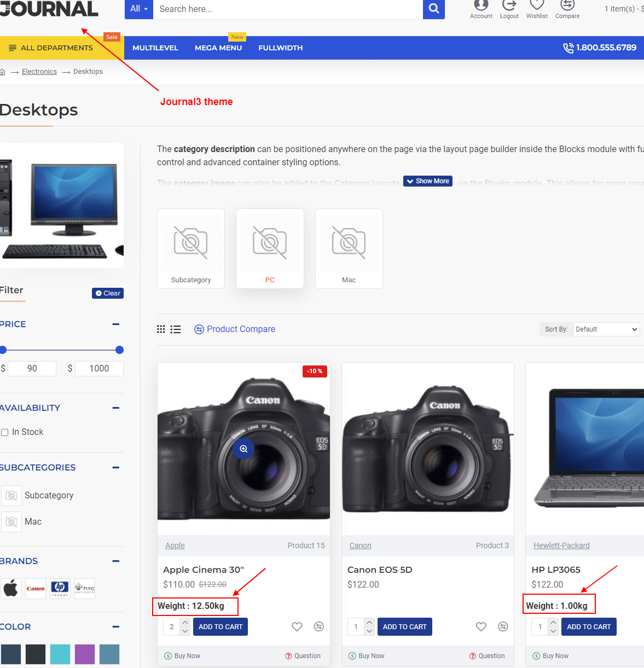This screenshot has width=644, height=668.
Task: Click the Apple brand link on product card
Action: pyautogui.click(x=175, y=545)
